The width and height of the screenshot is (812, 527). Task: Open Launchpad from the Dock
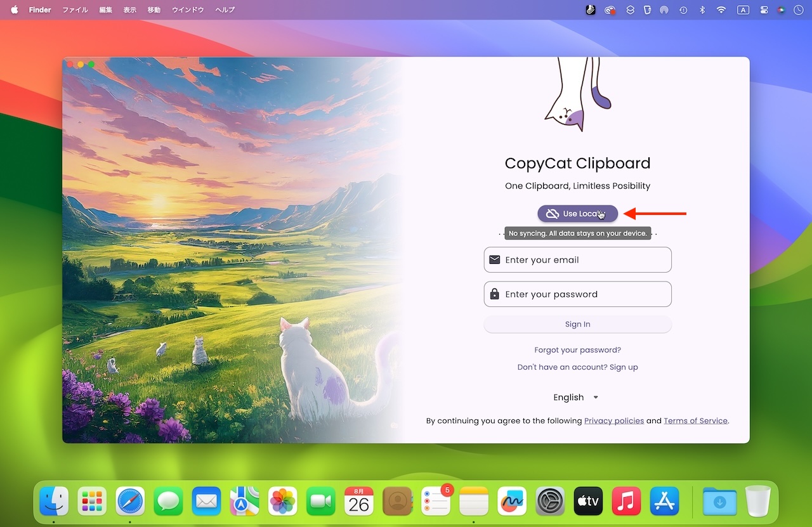tap(92, 502)
